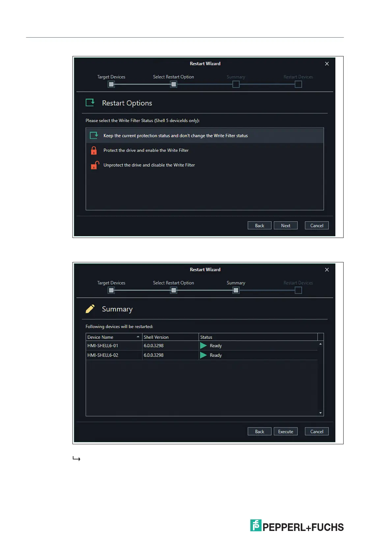Image resolution: width=392 pixels, height=555 pixels.
Task: Click the Execute button
Action: pyautogui.click(x=286, y=431)
